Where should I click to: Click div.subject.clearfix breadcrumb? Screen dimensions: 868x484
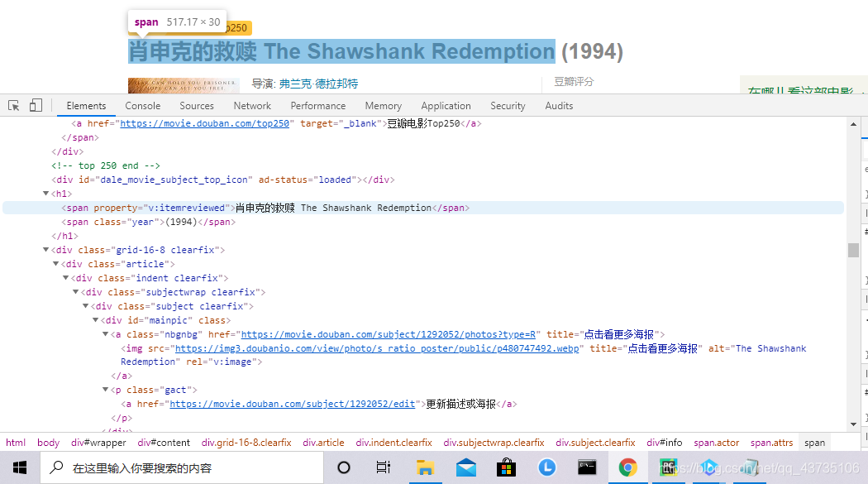595,443
